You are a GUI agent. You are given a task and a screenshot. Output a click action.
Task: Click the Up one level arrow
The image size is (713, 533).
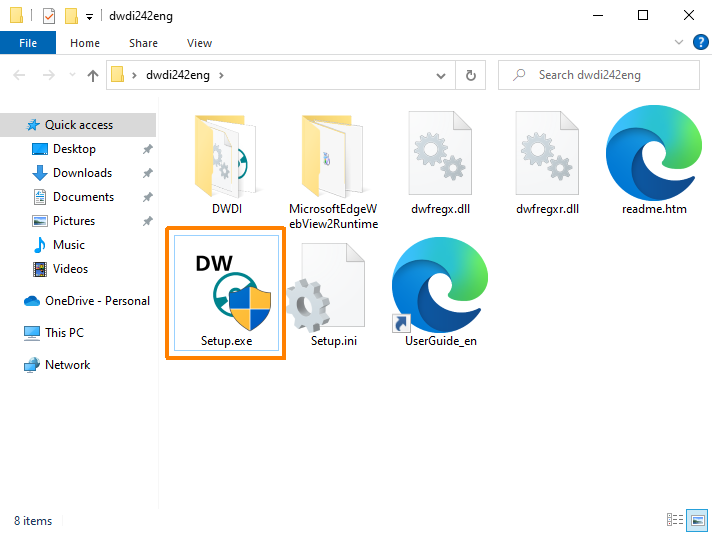pos(93,75)
